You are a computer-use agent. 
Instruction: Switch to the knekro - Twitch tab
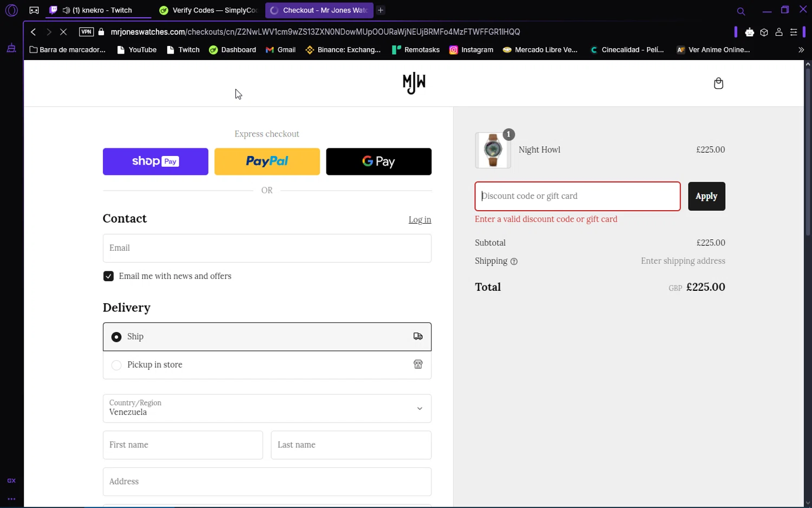(97, 10)
